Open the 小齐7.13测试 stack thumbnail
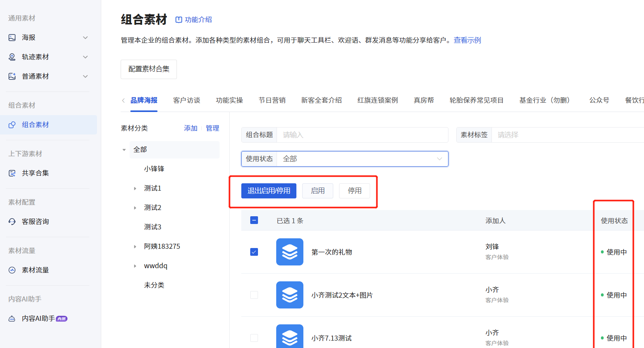The image size is (644, 348). point(290,336)
